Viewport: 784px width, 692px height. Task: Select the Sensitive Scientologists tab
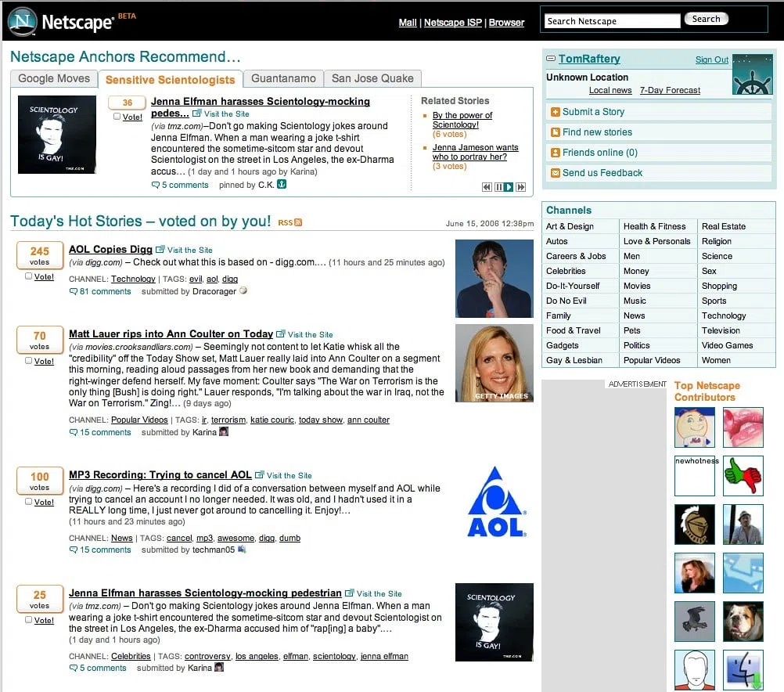(170, 80)
